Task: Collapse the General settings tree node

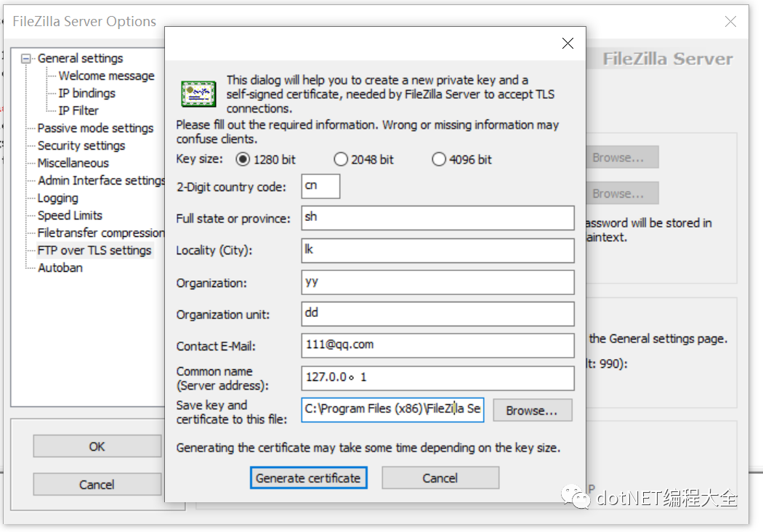Action: [x=25, y=58]
